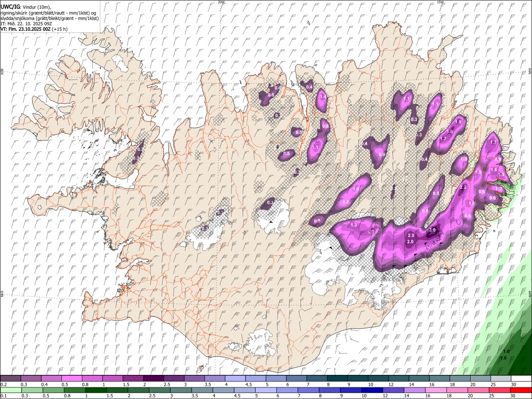Click the 'rigning/skúrir (grænt/blátt/rautt' legend description line
The height and width of the screenshot is (399, 532).
point(48,13)
